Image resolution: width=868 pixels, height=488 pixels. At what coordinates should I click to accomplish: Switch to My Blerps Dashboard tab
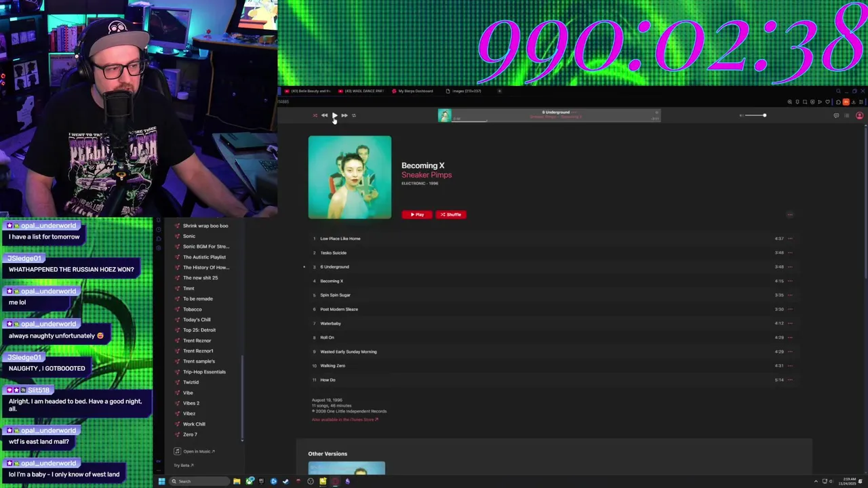[412, 91]
